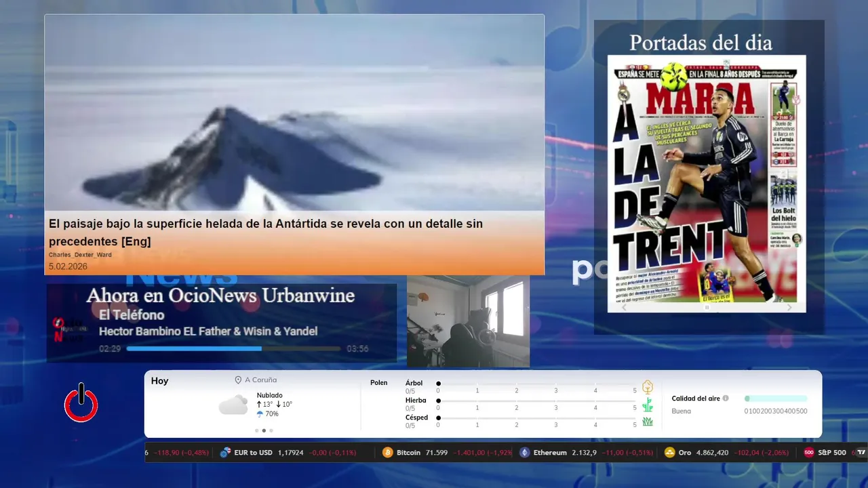Click the A Coruña location text
This screenshot has width=868, height=488.
(260, 380)
